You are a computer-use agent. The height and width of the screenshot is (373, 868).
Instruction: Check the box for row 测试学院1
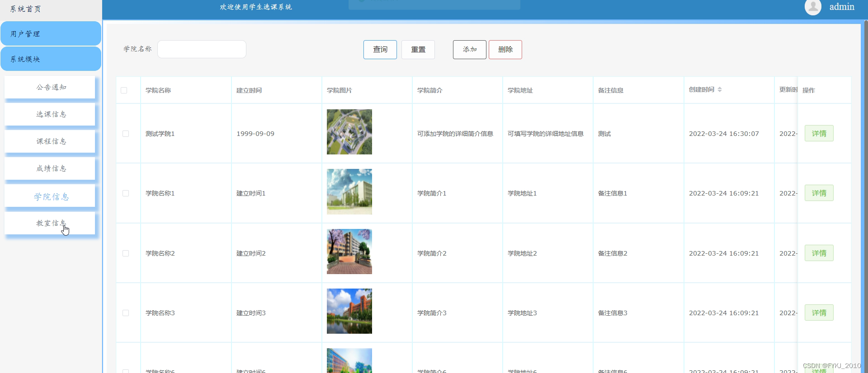[126, 134]
